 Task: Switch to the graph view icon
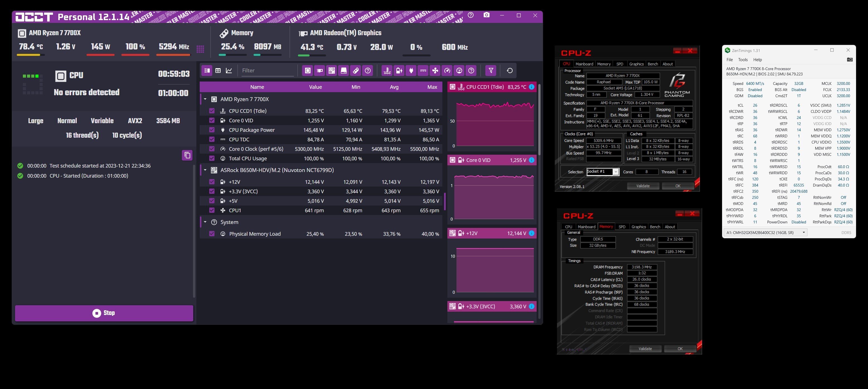click(229, 71)
